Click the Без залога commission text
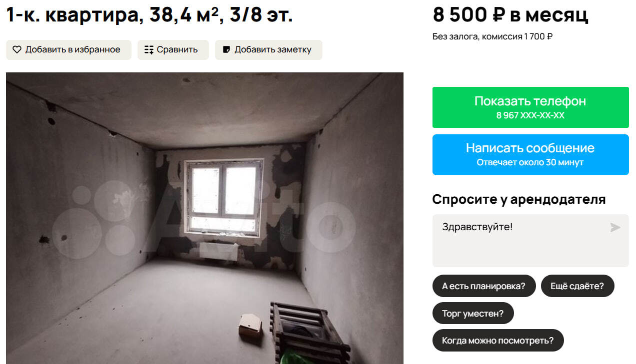This screenshot has height=364, width=636. point(492,36)
